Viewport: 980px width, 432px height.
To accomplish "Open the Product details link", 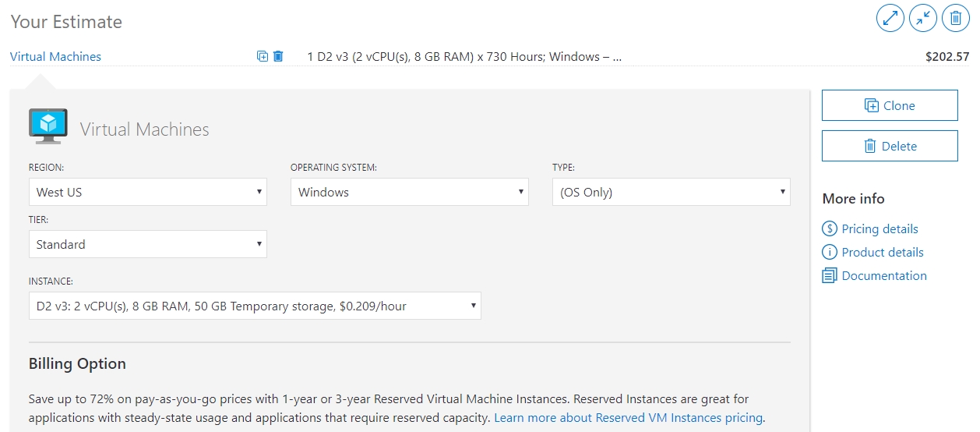I will tap(883, 252).
